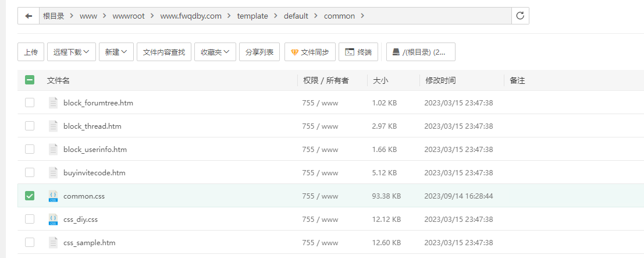
Task: Check the block_thread.htm checkbox
Action: (30, 126)
